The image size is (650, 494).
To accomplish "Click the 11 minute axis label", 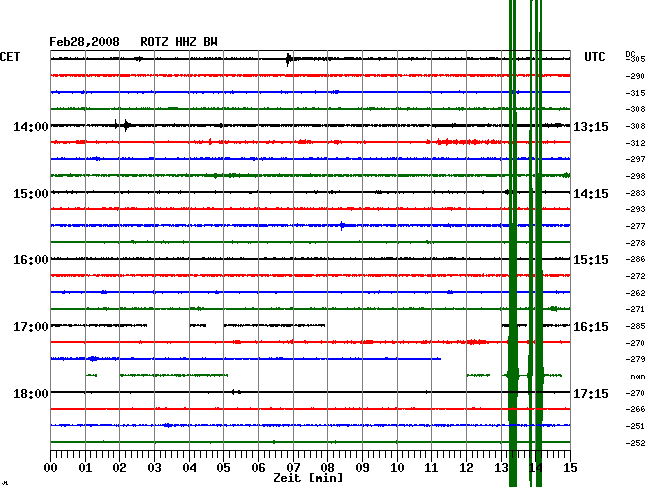I will 431,468.
